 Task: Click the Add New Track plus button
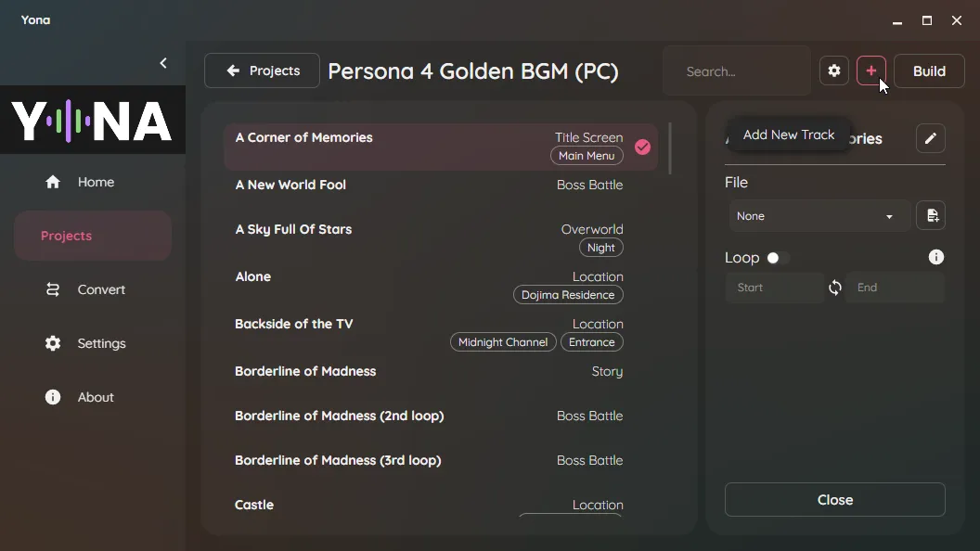(870, 71)
